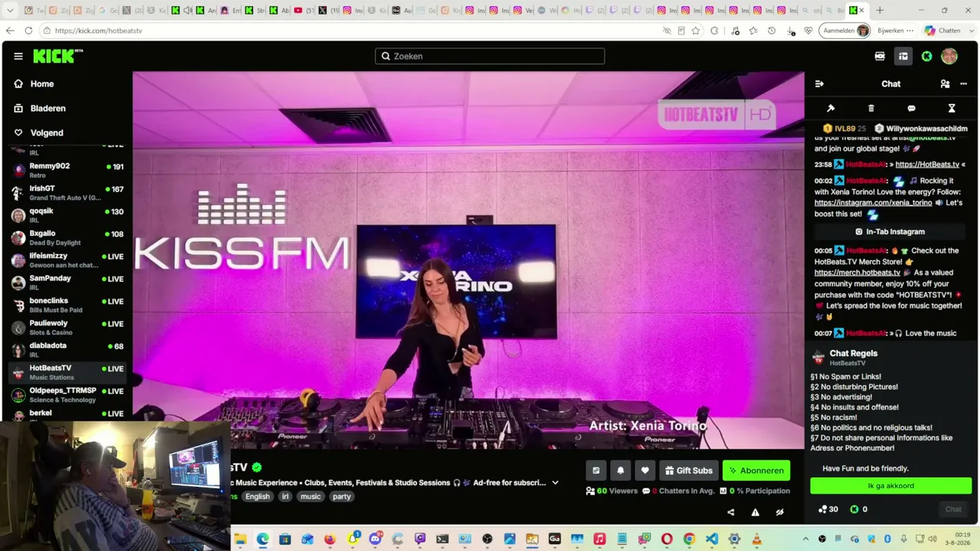Open the channel info card icon button

tap(596, 471)
